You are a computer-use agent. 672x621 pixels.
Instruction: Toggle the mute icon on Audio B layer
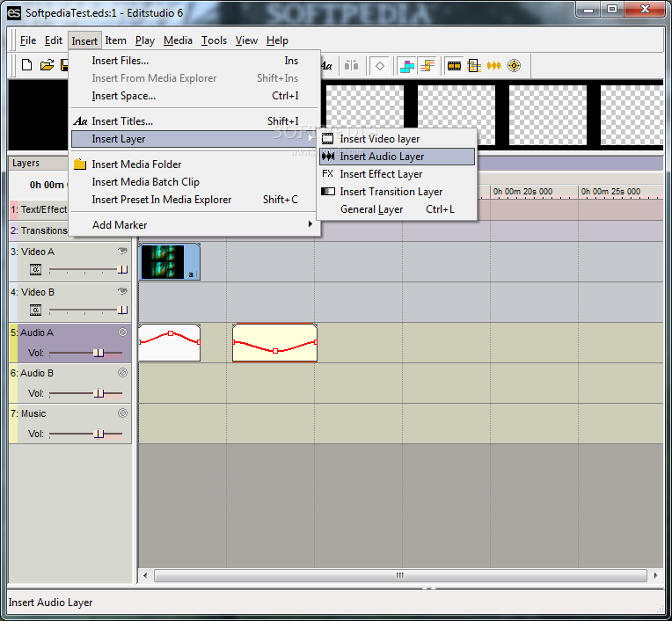click(122, 372)
